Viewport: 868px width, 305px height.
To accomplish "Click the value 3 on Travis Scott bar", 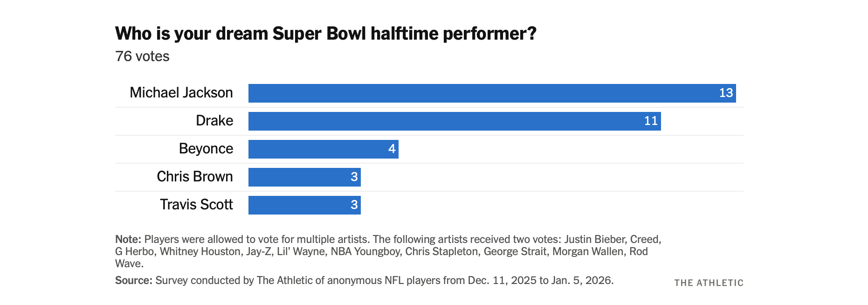I will coord(354,205).
